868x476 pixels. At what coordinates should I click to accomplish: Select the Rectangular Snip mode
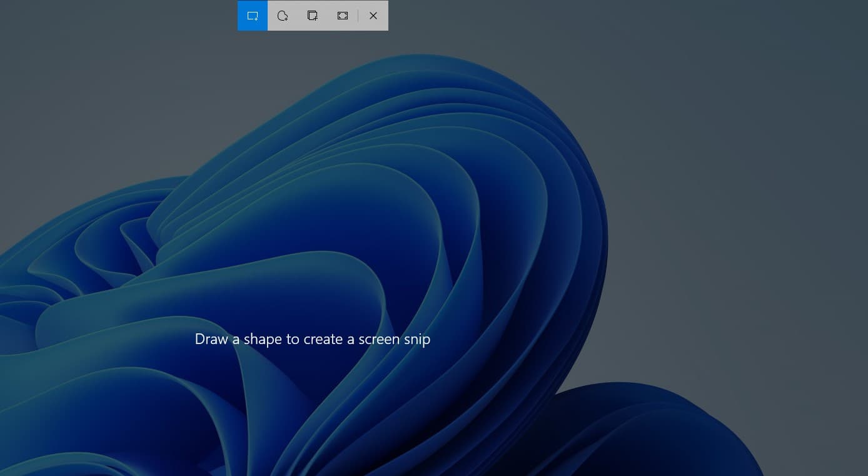click(253, 16)
